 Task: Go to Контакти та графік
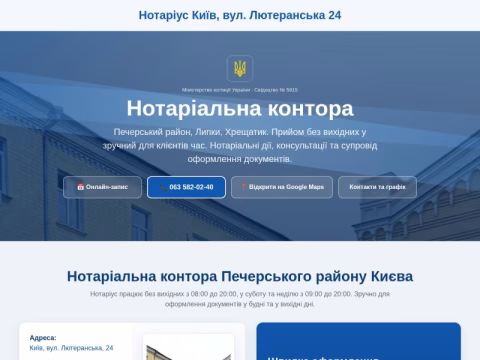click(377, 187)
